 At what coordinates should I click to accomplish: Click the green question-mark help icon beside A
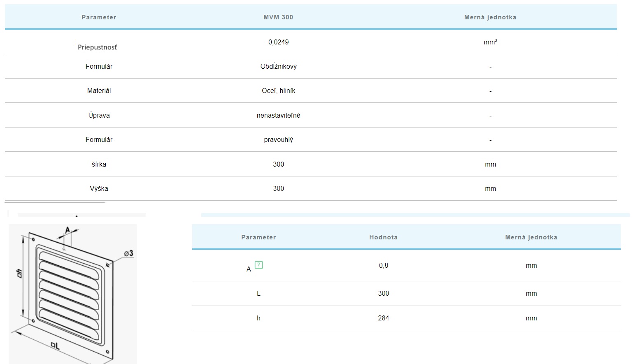(x=258, y=265)
